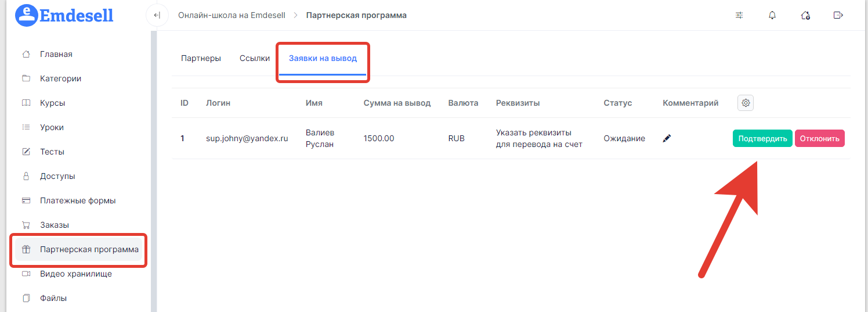868x312 pixels.
Task: Click the Реквизиты column header
Action: coord(518,103)
